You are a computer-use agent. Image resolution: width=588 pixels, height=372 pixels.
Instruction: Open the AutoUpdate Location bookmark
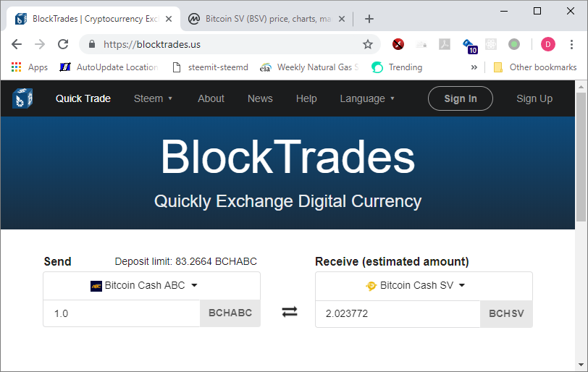pyautogui.click(x=109, y=67)
